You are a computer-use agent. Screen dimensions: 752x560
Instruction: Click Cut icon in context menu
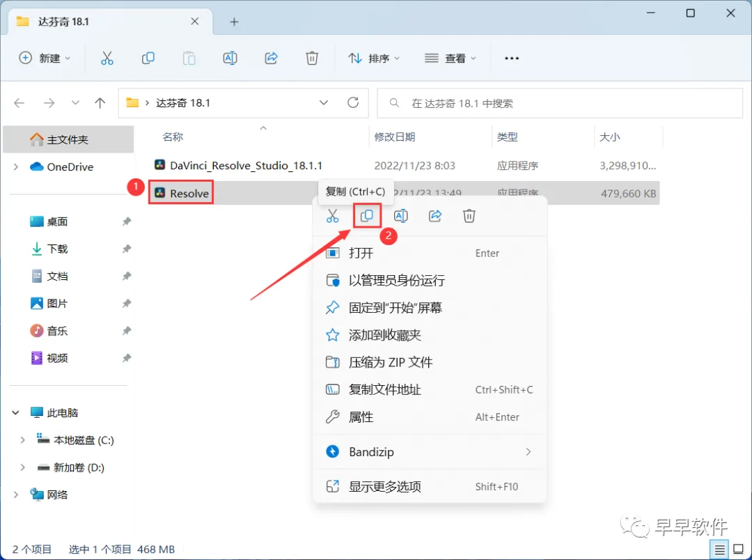[x=332, y=216]
